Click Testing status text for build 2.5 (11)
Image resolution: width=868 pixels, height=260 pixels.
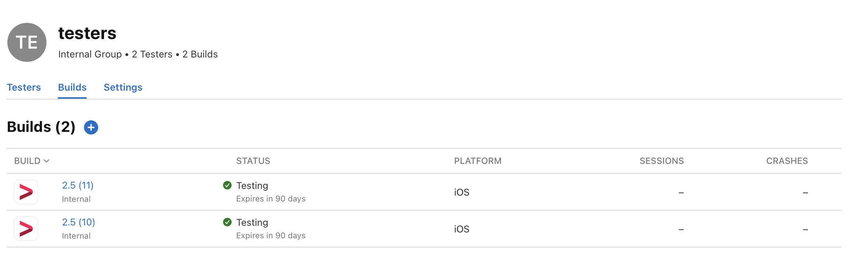[252, 186]
